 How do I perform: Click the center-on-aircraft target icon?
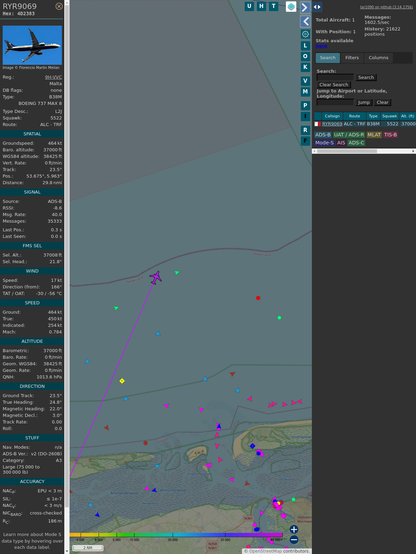coord(305,34)
